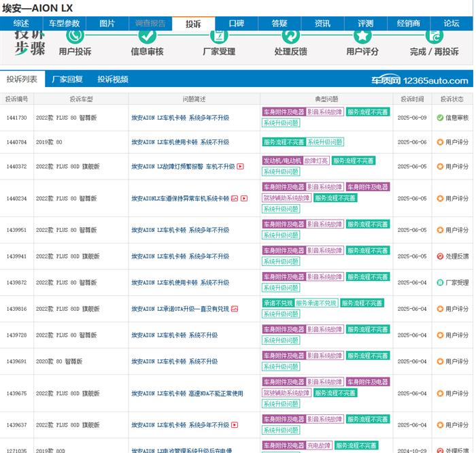Open complaint 1439637 title link
The image size is (476, 453).
[180, 424]
